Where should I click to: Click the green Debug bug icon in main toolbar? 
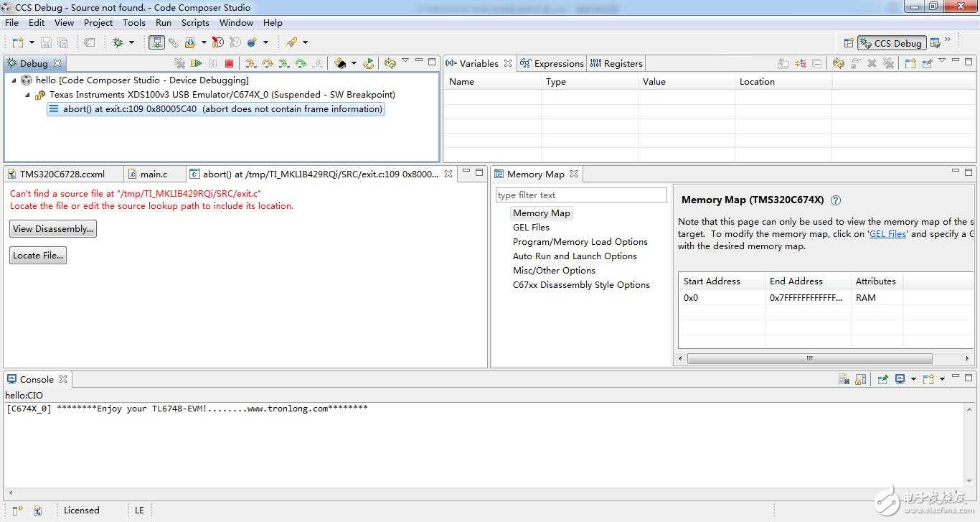tap(118, 42)
